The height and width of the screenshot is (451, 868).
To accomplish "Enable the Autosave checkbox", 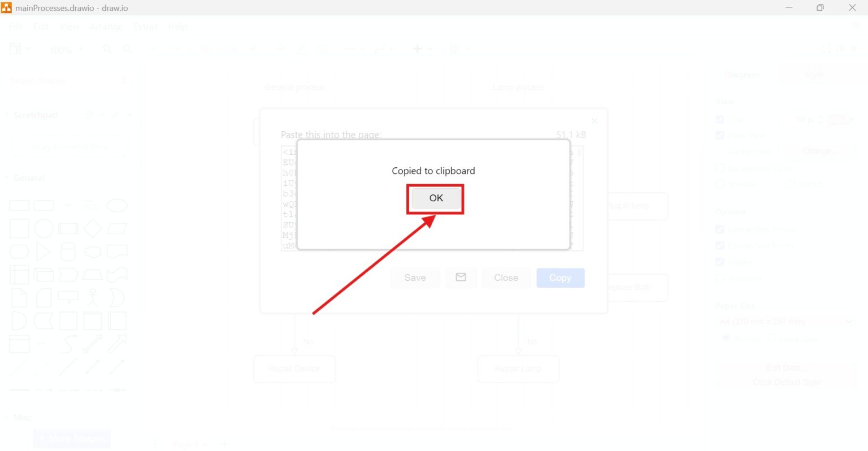I will pos(720,278).
